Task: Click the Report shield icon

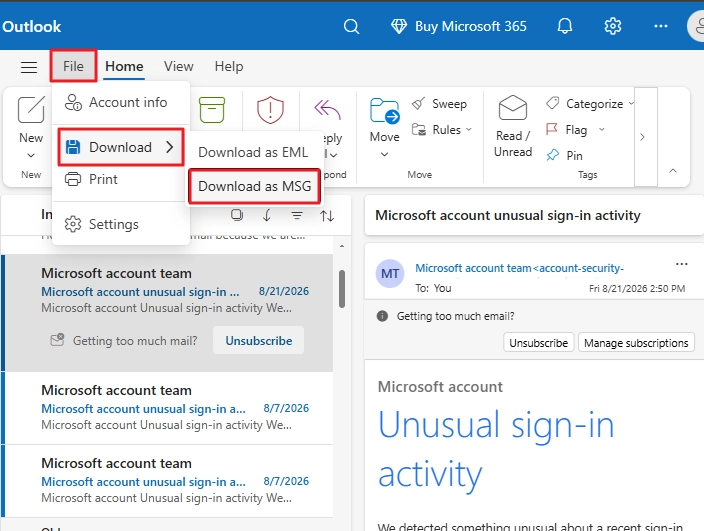Action: pos(270,110)
